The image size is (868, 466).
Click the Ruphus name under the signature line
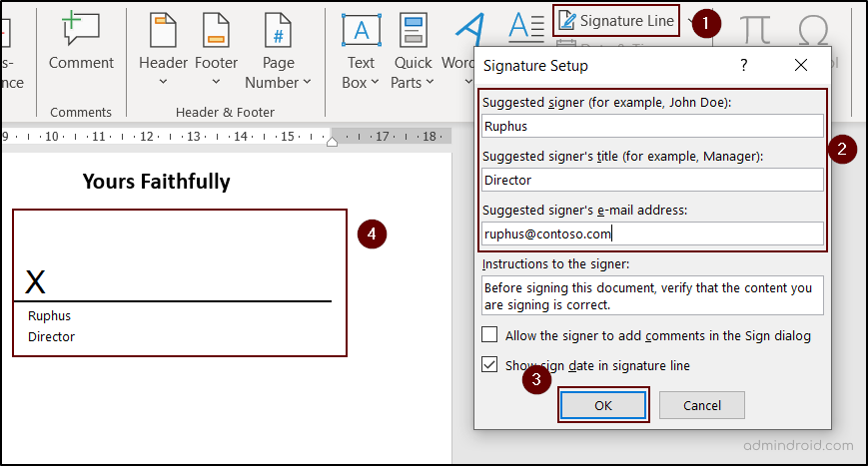coord(49,315)
